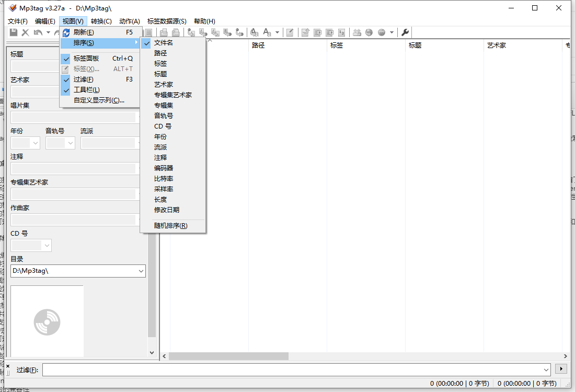The width and height of the screenshot is (575, 392).
Task: Open the Quick Actions dropdown arrow
Action: [277, 32]
